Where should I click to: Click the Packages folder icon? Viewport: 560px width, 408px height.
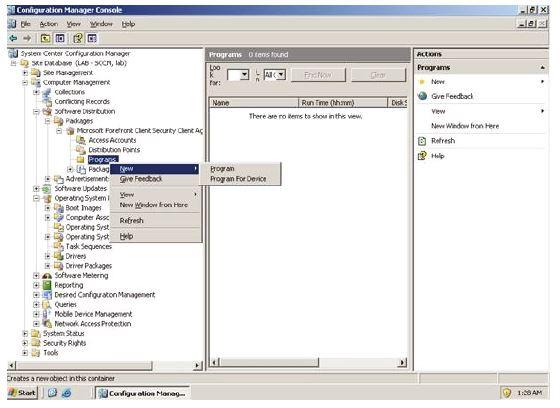tap(58, 121)
